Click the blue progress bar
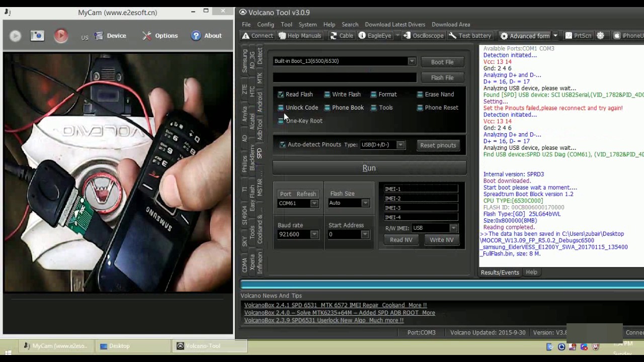 tap(442, 285)
